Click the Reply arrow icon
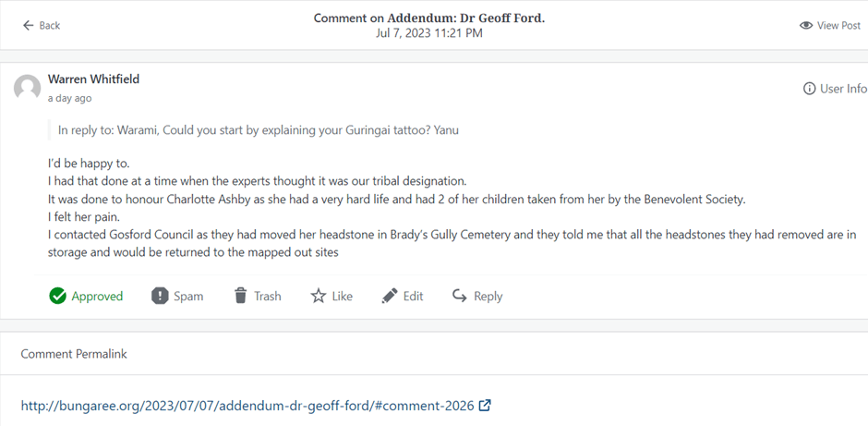868x426 pixels. (460, 296)
